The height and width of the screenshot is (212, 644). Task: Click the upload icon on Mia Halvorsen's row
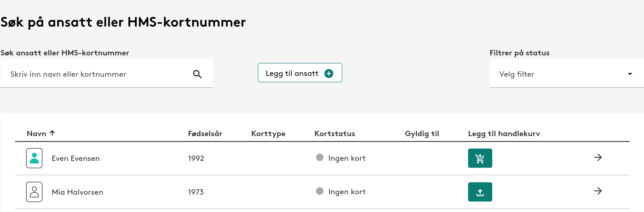tap(480, 192)
